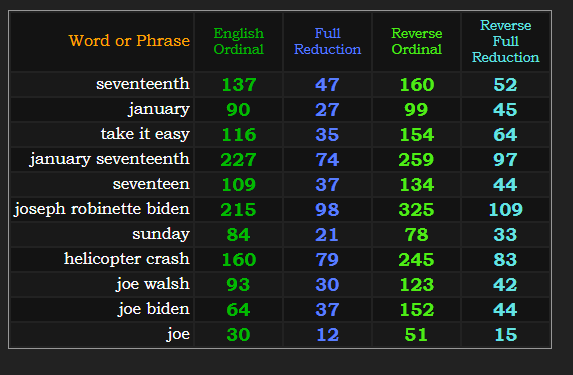Click the Reverse Full Reduction value 97
The width and height of the screenshot is (573, 375).
pos(505,160)
